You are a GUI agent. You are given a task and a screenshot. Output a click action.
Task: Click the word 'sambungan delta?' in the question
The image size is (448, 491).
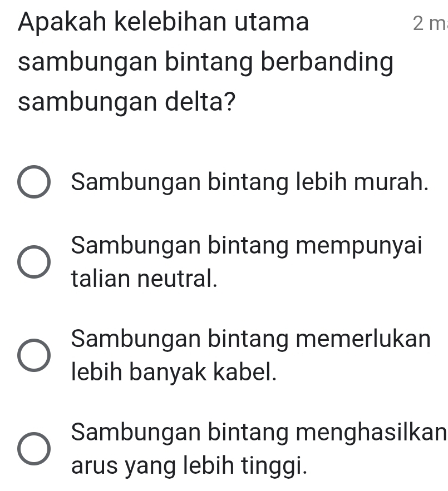(x=127, y=102)
